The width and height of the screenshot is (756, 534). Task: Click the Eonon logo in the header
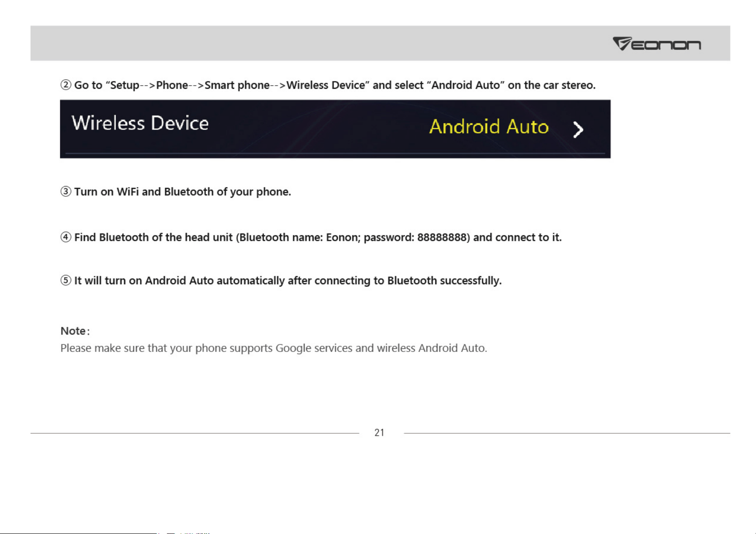click(x=657, y=43)
